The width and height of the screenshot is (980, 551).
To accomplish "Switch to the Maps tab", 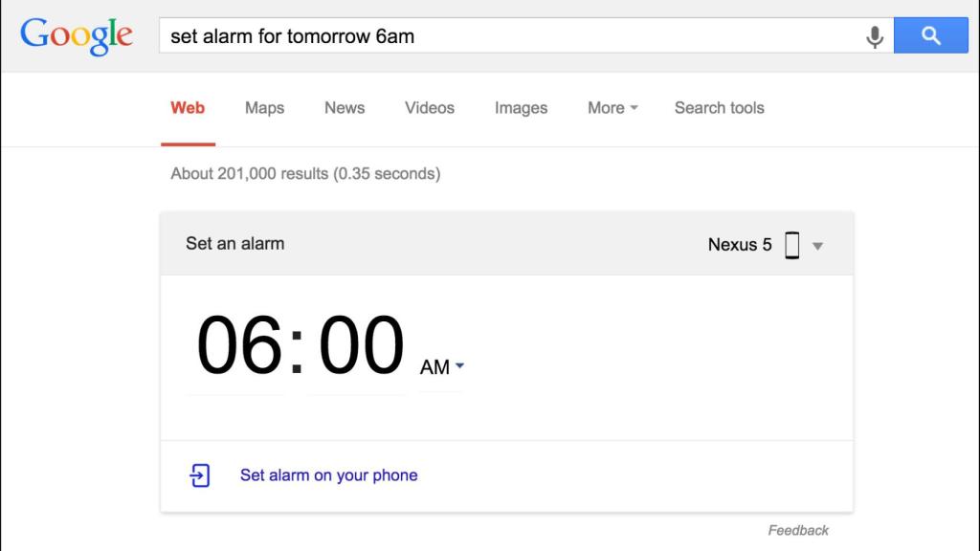I will tap(264, 108).
